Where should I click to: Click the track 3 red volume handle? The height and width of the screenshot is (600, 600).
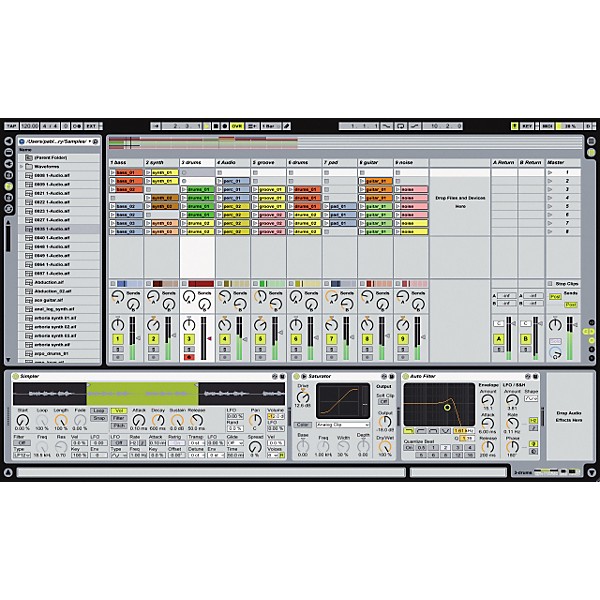[209, 339]
